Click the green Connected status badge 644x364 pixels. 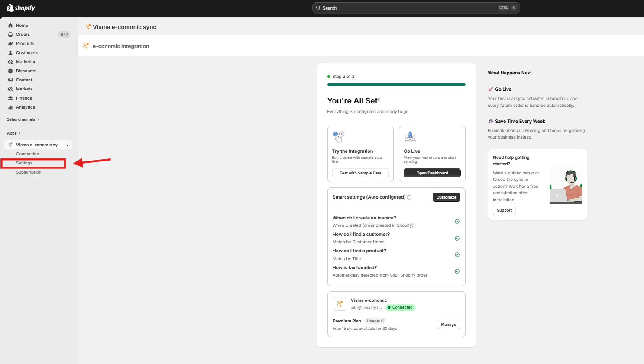(x=401, y=307)
